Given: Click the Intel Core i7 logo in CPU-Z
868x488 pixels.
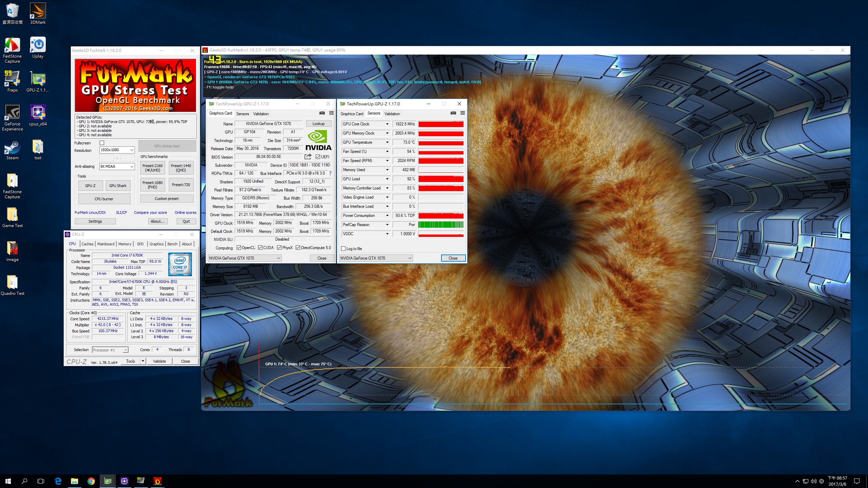Looking at the screenshot, I should point(180,264).
